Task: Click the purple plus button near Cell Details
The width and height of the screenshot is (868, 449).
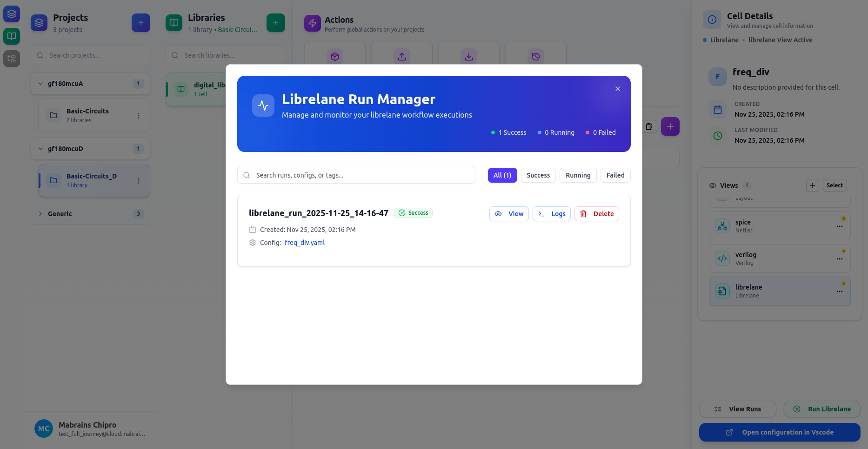Action: 670,126
